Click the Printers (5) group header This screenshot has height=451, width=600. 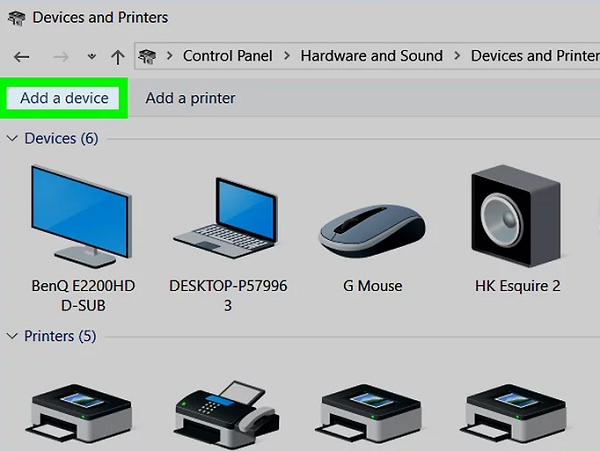[60, 336]
